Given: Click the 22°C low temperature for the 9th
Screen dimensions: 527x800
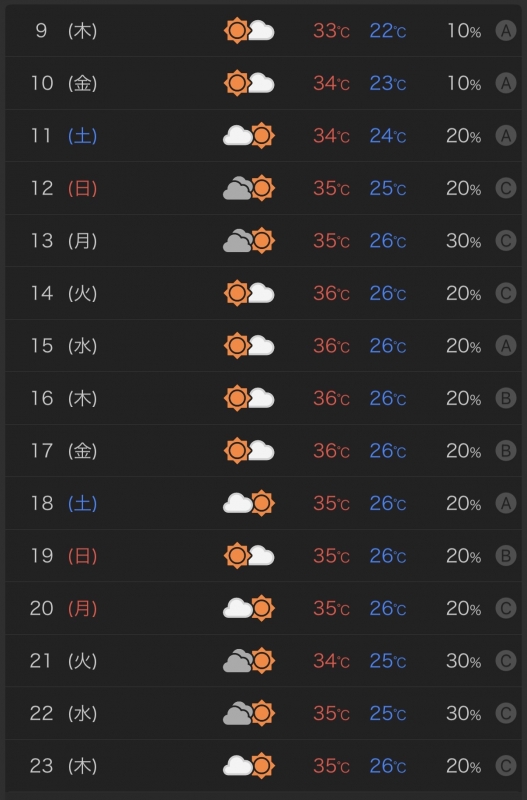Looking at the screenshot, I should (x=388, y=31).
